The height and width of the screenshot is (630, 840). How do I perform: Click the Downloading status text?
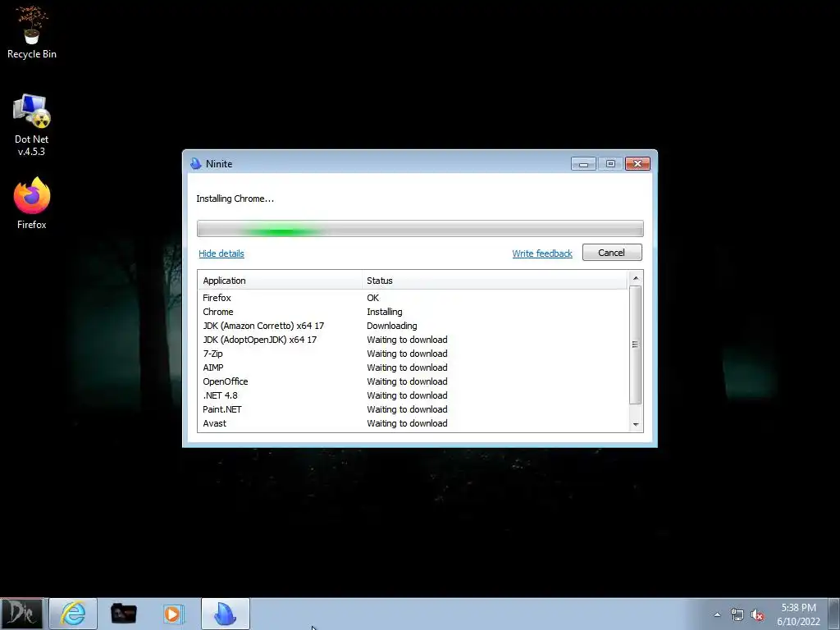(391, 326)
